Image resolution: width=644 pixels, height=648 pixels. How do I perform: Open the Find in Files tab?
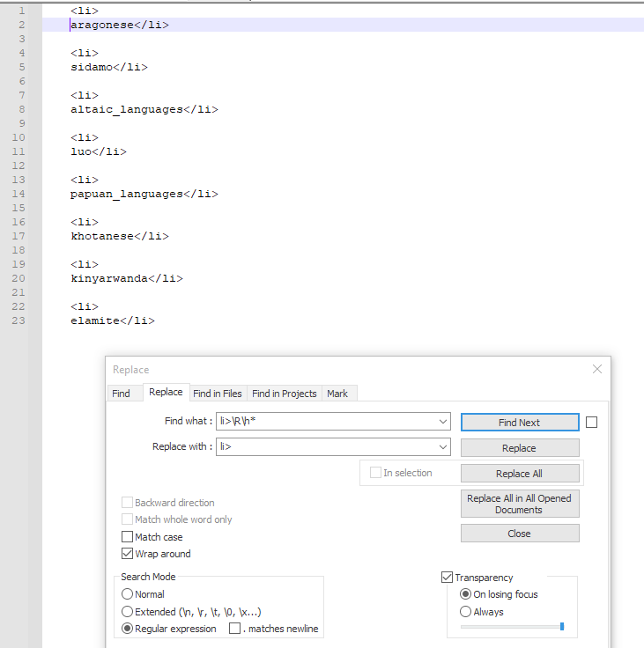tap(217, 394)
